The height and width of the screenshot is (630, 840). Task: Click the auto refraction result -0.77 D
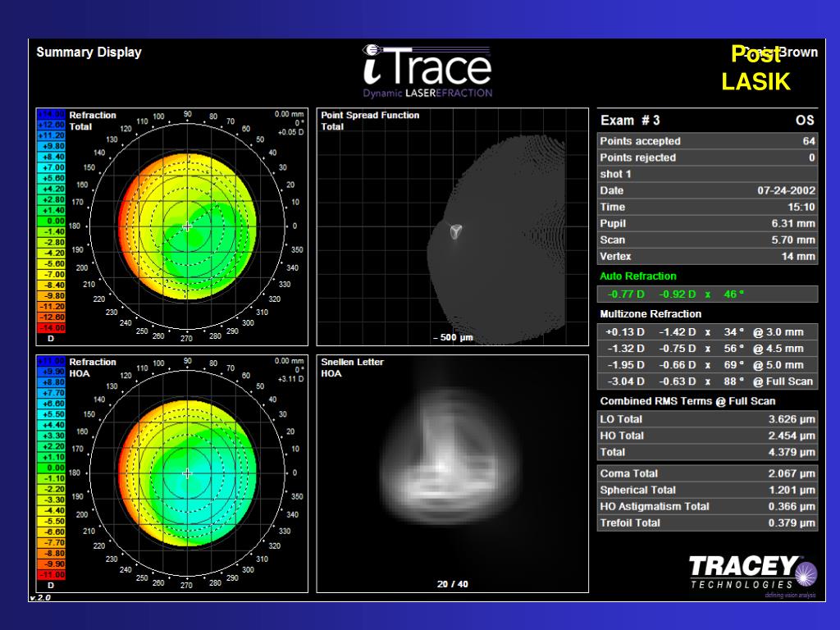626,294
